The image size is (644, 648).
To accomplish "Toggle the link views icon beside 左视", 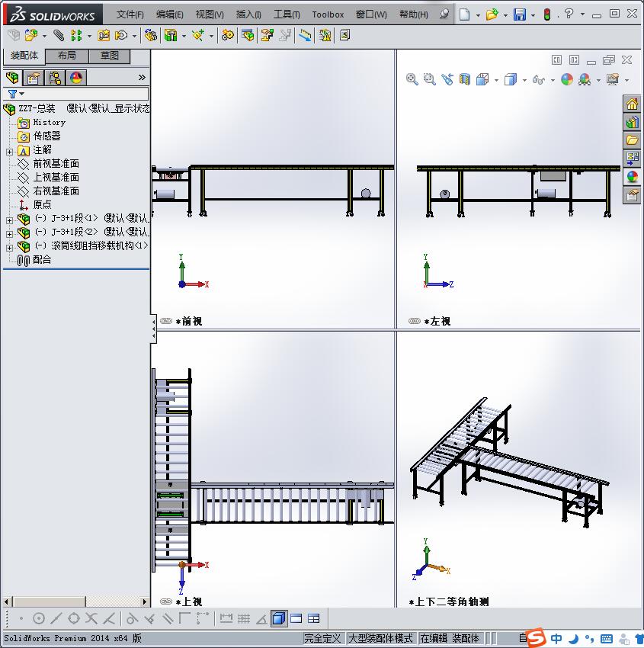I will coord(415,321).
